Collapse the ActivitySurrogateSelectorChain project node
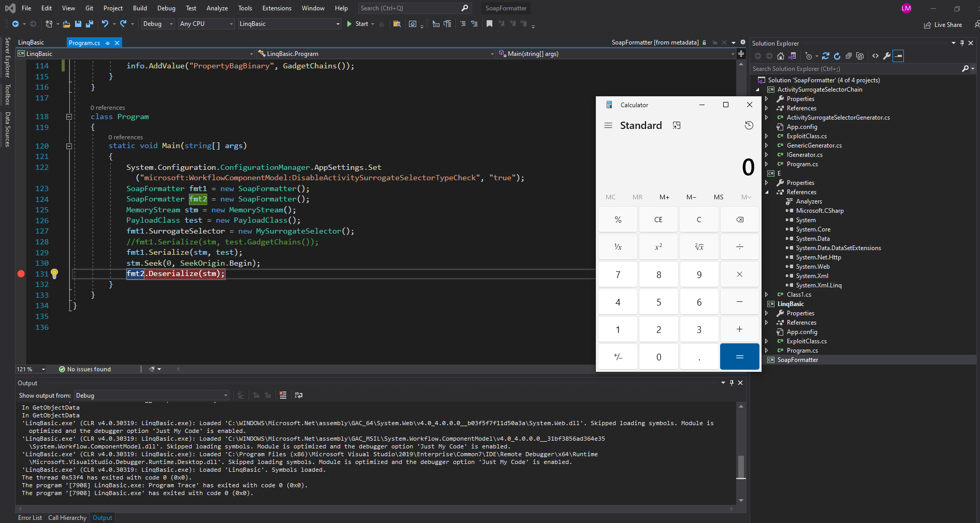Viewport: 980px width, 523px height. click(758, 90)
